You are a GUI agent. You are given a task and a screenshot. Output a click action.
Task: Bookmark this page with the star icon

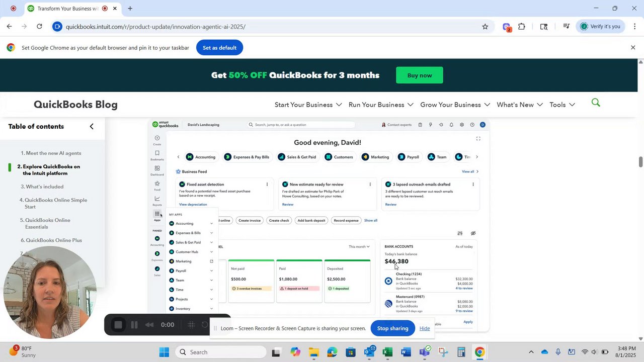[x=485, y=27]
